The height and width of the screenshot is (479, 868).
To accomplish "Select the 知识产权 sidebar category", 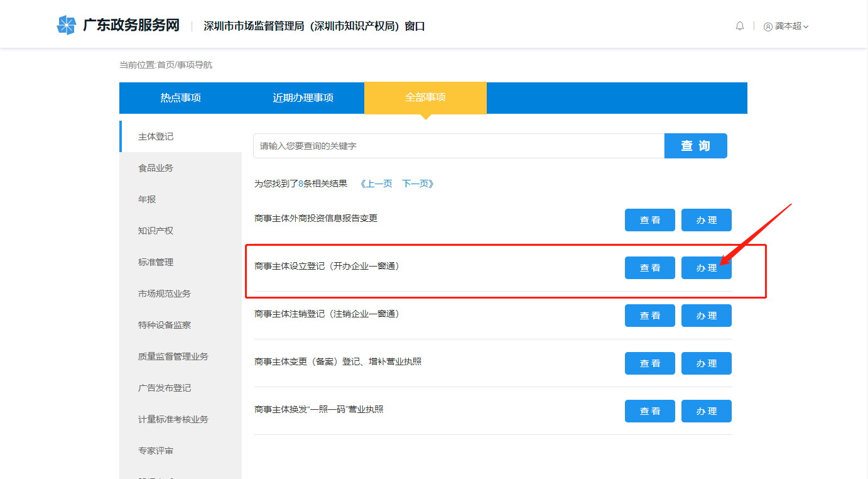I will [x=155, y=230].
